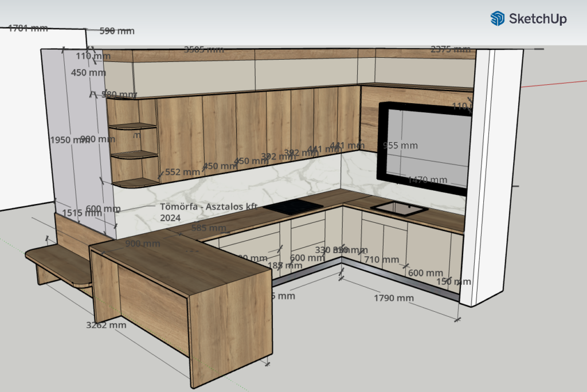Select the black induction cooktop
The width and height of the screenshot is (587, 392).
(x=293, y=206)
